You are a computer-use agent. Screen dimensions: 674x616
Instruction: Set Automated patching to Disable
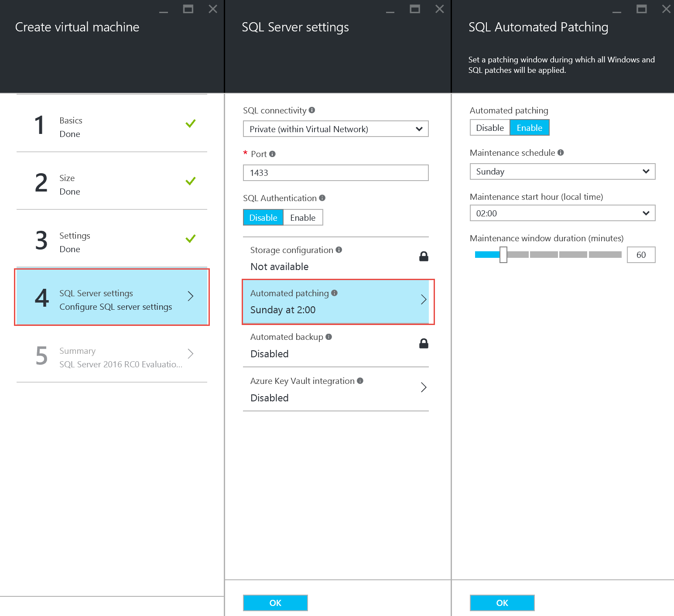coord(490,128)
